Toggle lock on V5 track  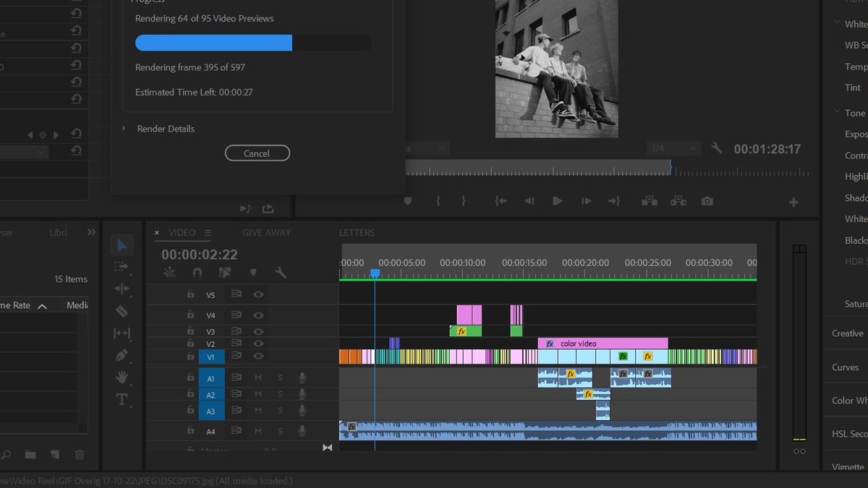(x=190, y=294)
